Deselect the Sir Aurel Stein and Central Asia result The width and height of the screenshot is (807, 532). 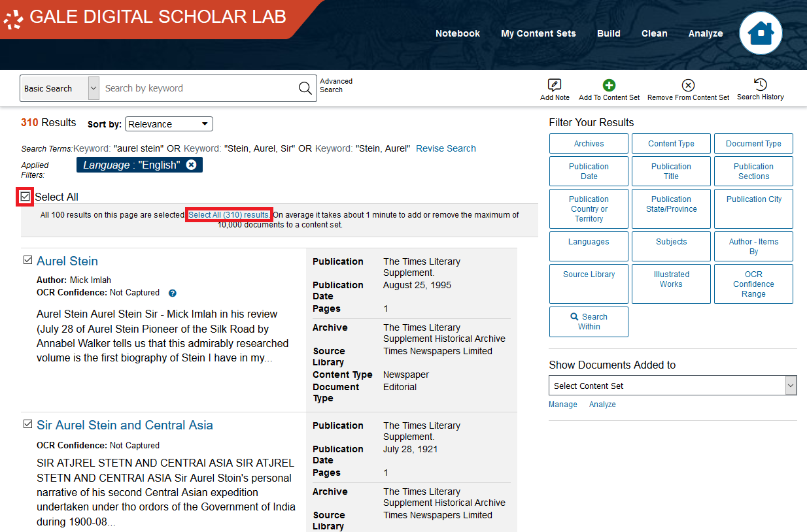pyautogui.click(x=27, y=424)
